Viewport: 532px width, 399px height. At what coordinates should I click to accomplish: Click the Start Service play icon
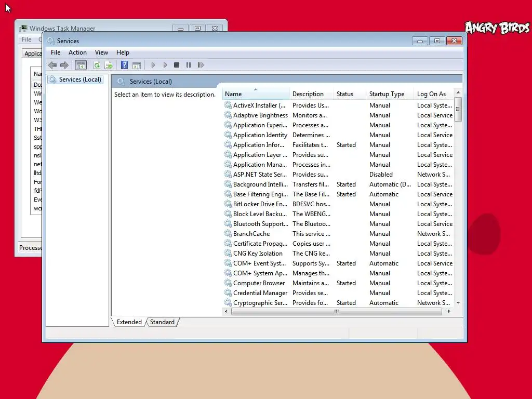click(153, 65)
